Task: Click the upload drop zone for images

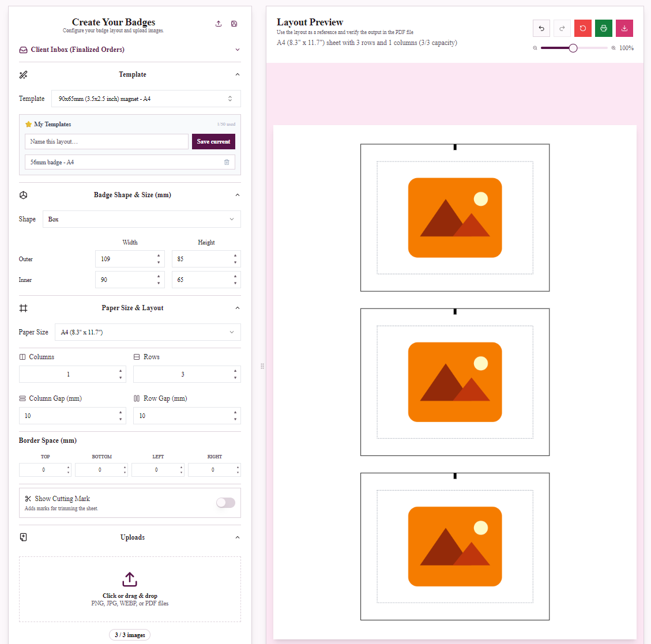Action: (x=130, y=589)
